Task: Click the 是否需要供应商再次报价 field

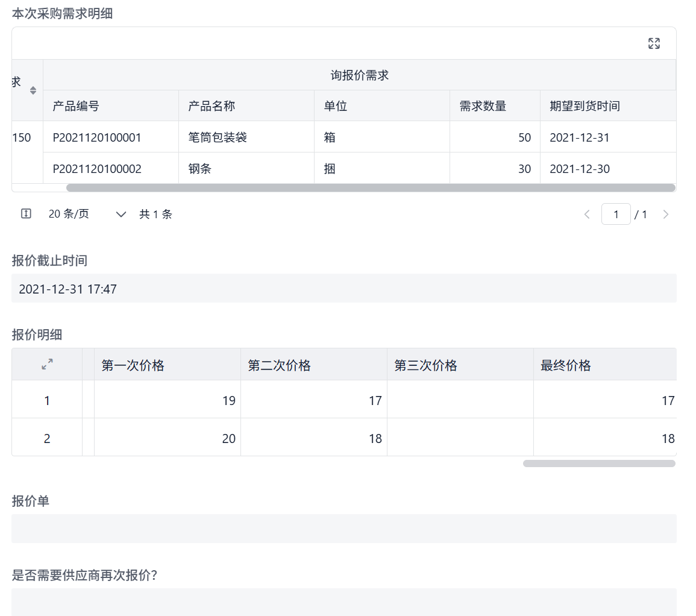Action: point(343,602)
